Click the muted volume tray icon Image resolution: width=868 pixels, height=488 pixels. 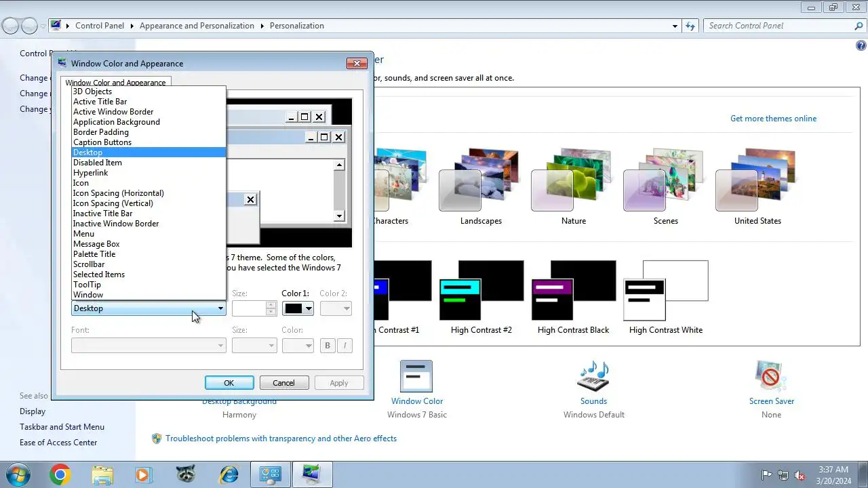click(x=800, y=475)
